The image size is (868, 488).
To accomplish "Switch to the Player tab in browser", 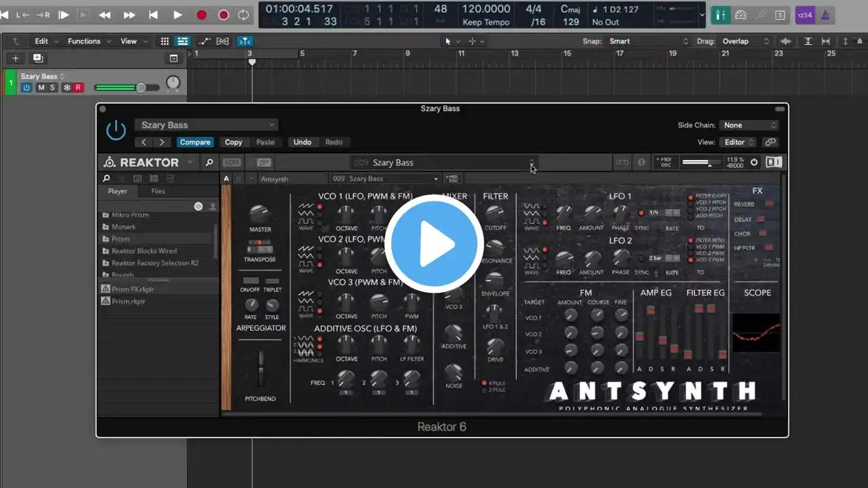I will [x=117, y=191].
